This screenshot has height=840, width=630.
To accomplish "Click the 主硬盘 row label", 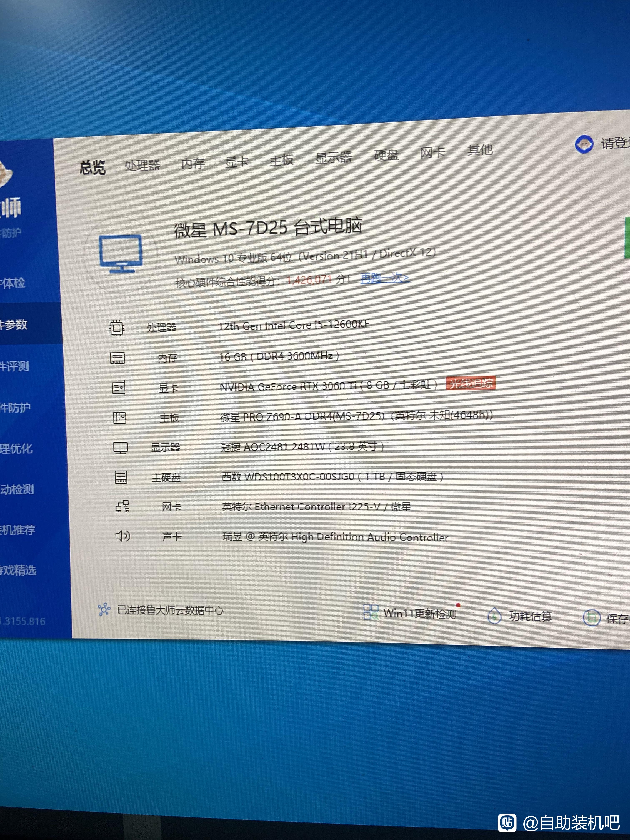I will tap(166, 477).
